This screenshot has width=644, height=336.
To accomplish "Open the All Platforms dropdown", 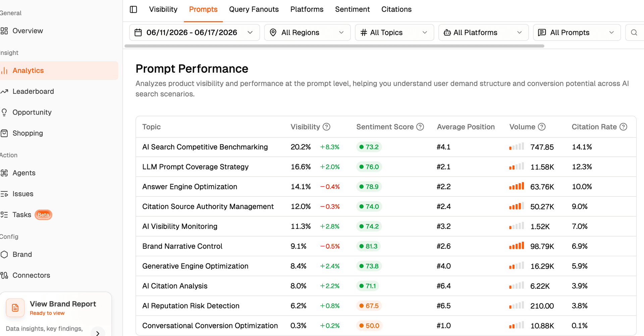I will pos(483,32).
